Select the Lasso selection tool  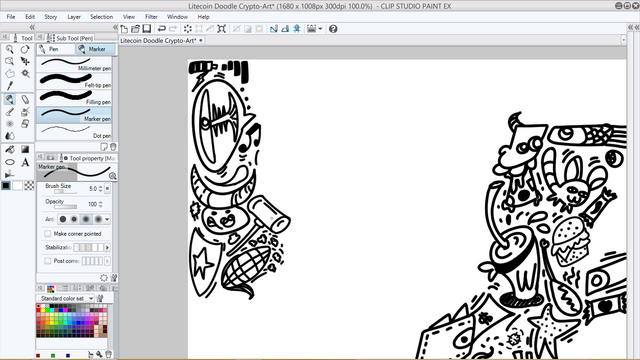point(10,73)
